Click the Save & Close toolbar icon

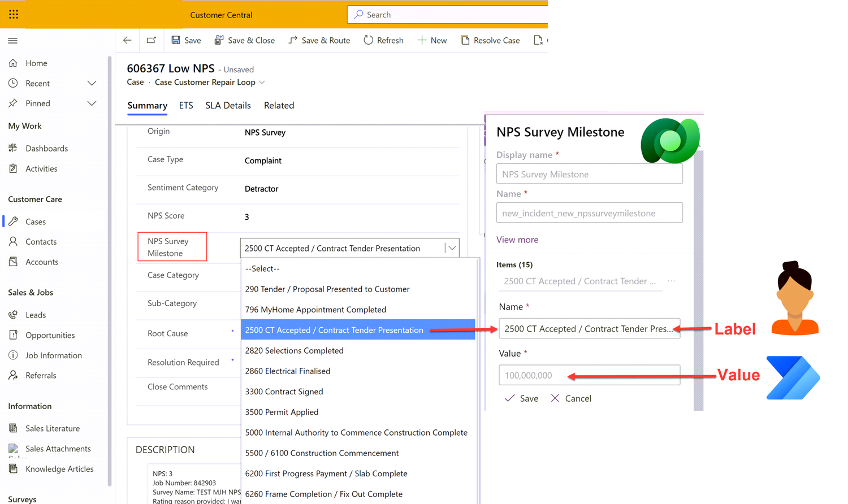[245, 40]
